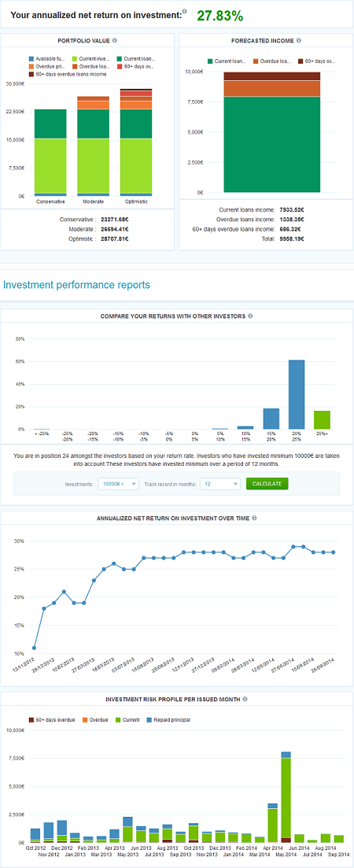Click info icon beside Compare Your Returns
This screenshot has height=868, width=354.
coord(250,316)
